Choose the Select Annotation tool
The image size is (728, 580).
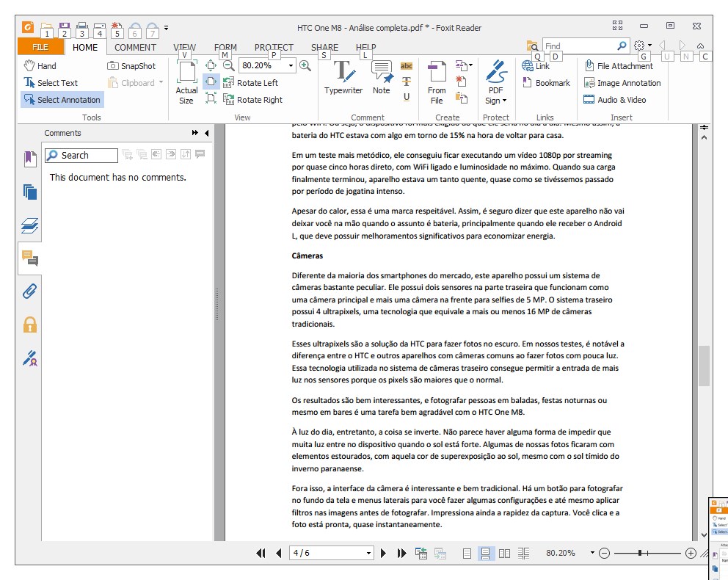[62, 100]
